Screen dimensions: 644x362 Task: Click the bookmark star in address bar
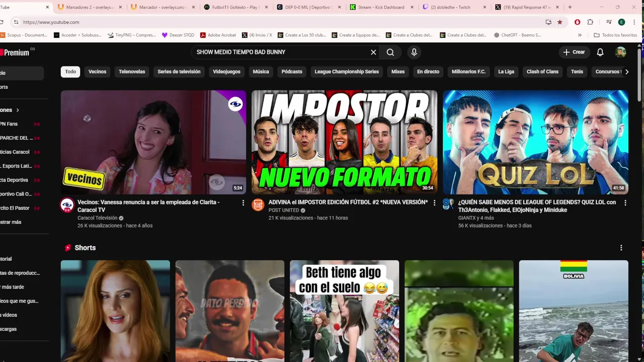[559, 22]
